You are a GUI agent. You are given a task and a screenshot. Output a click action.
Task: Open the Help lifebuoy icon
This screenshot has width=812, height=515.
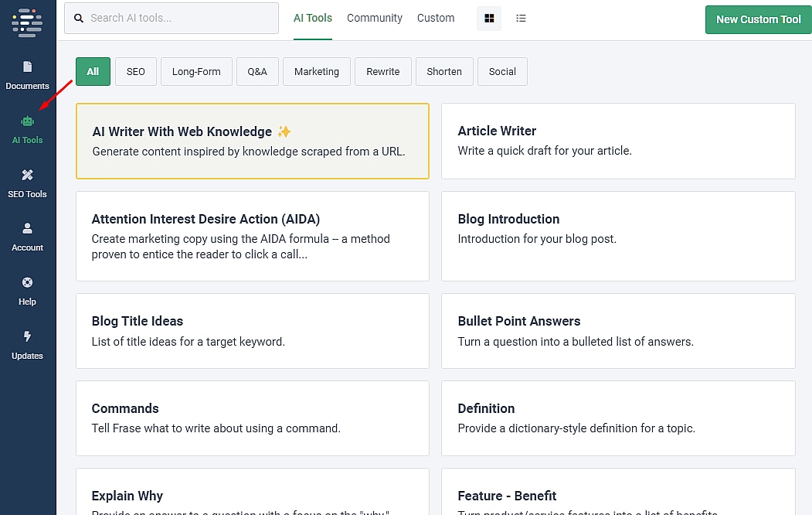pos(28,282)
